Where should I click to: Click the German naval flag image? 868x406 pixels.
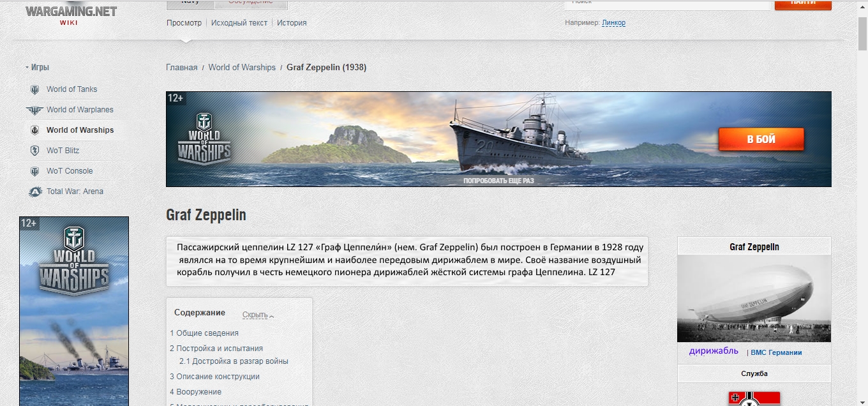point(754,398)
